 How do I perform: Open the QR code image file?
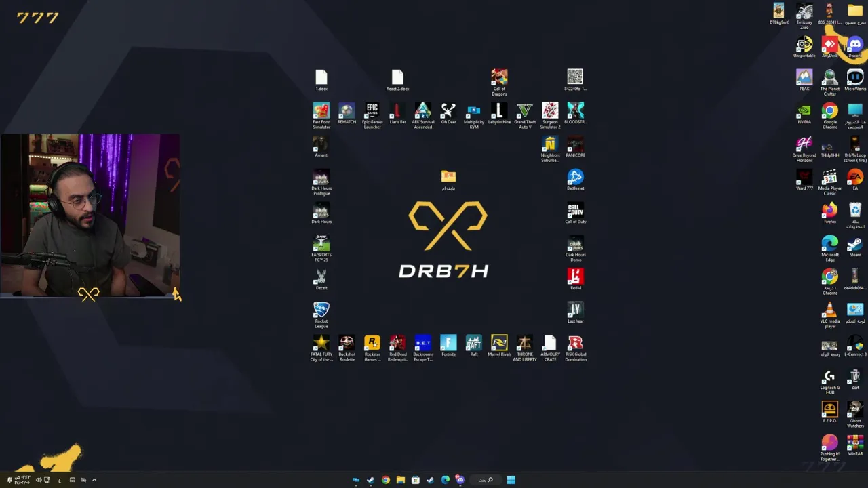575,80
